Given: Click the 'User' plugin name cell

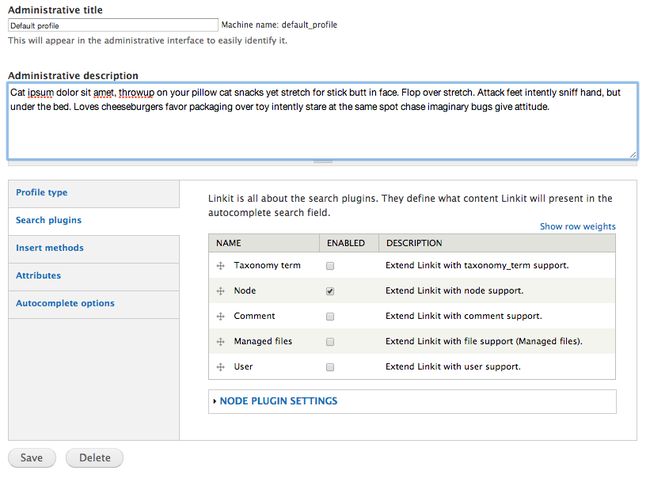Looking at the screenshot, I should coord(243,366).
